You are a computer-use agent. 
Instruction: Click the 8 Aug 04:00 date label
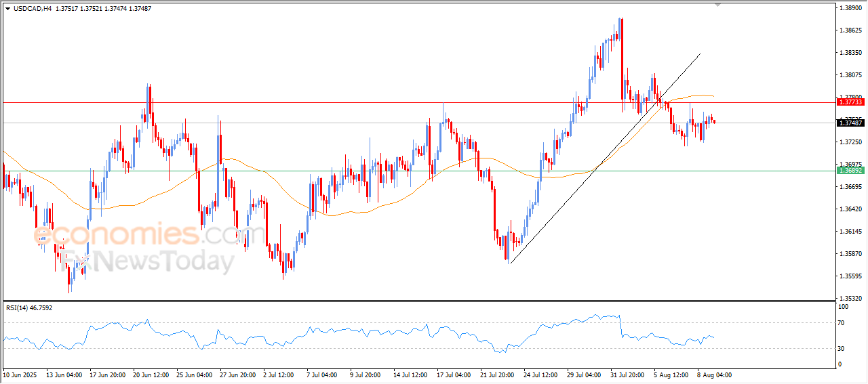[x=714, y=375]
